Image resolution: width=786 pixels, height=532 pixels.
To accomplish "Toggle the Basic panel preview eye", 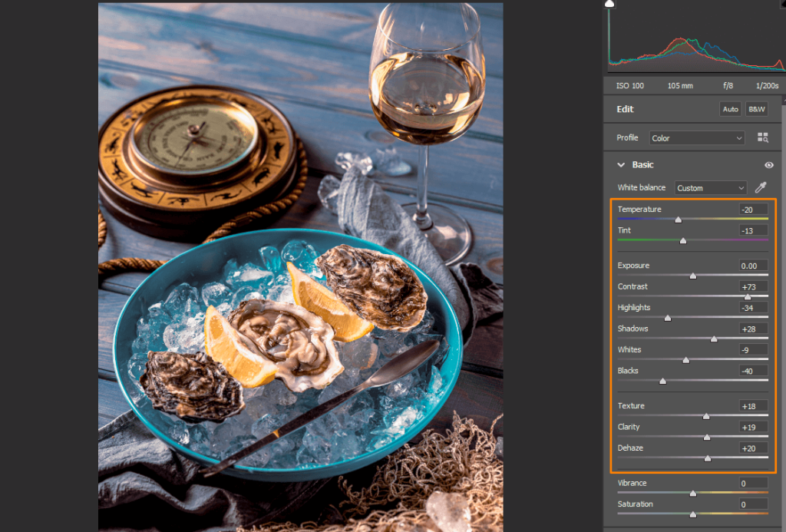I will coord(768,164).
